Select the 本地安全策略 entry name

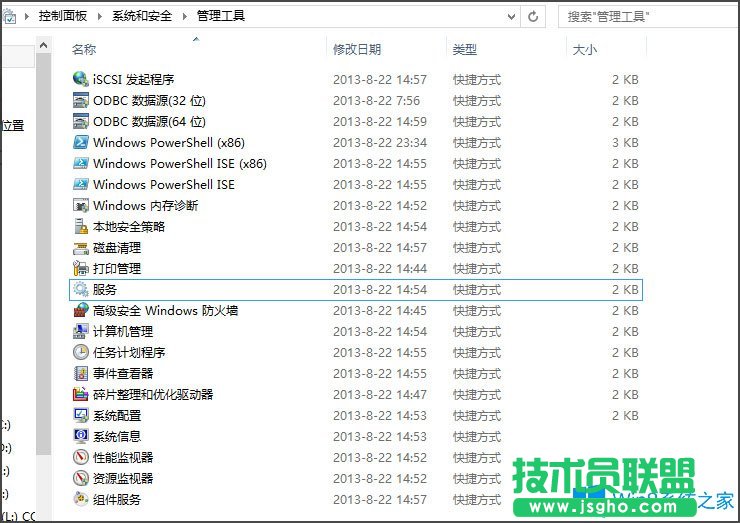click(x=129, y=227)
